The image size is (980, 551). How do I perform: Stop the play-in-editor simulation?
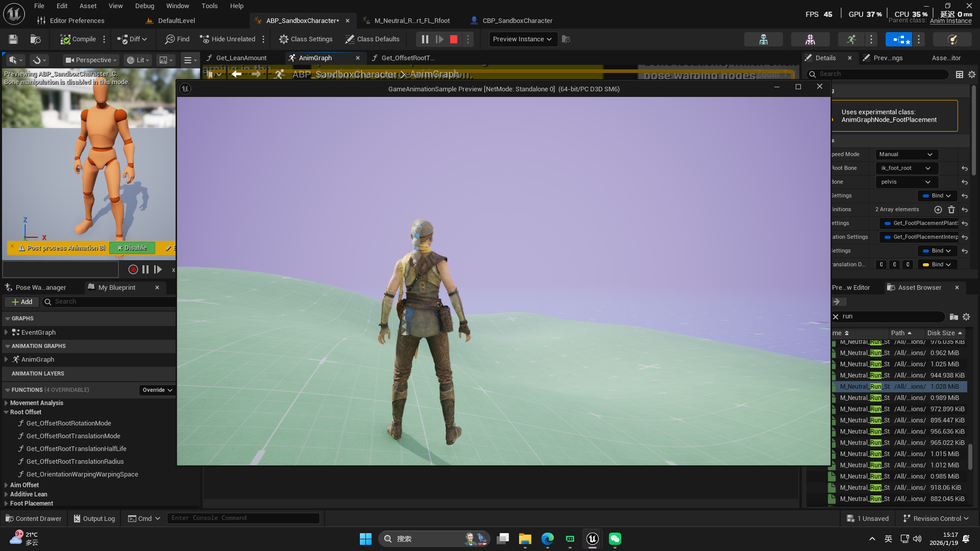tap(453, 39)
